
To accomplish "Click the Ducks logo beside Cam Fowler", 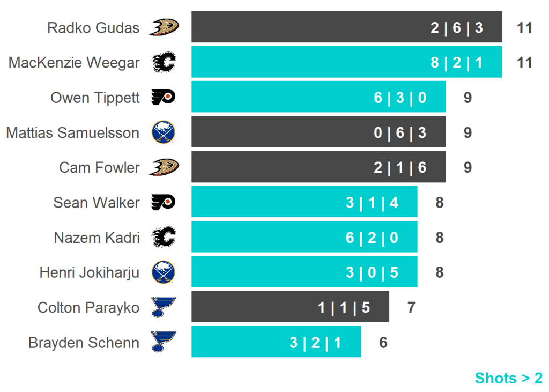I will (164, 167).
